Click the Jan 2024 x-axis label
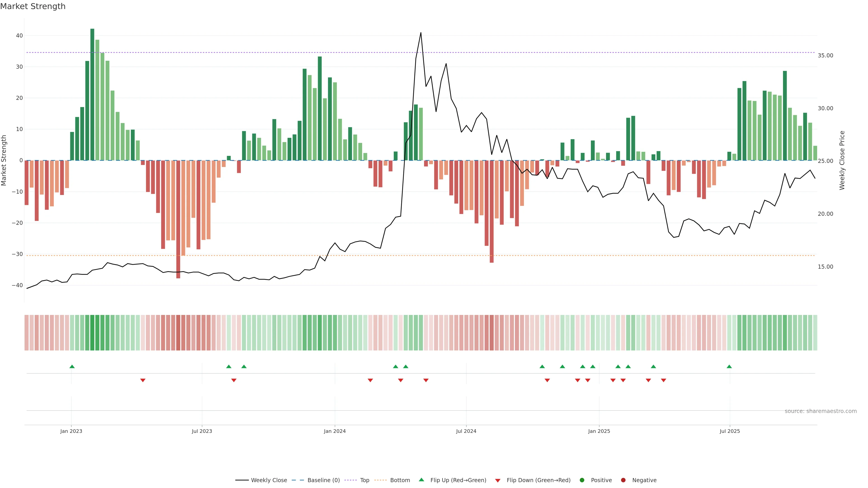The image size is (868, 488). coord(335,431)
